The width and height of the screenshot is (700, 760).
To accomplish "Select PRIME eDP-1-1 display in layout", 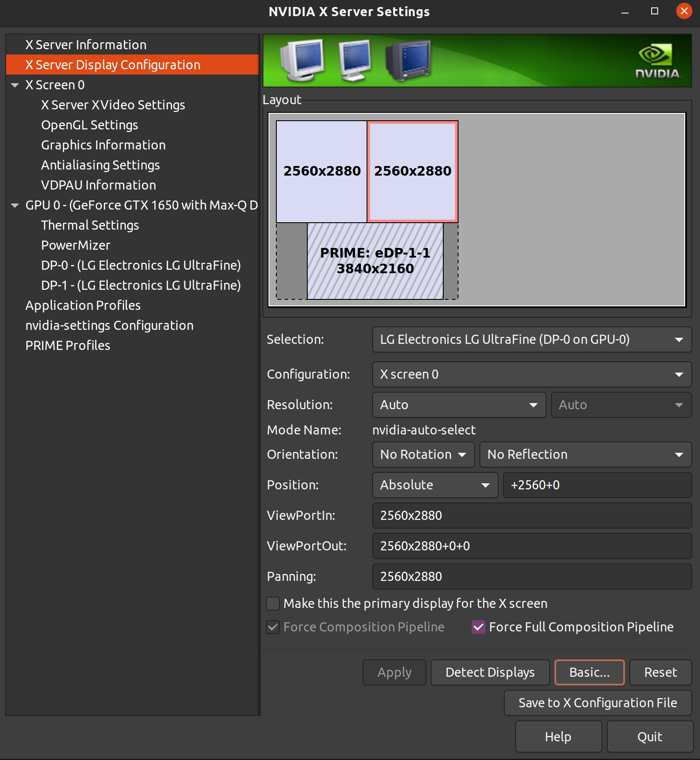I will click(375, 261).
